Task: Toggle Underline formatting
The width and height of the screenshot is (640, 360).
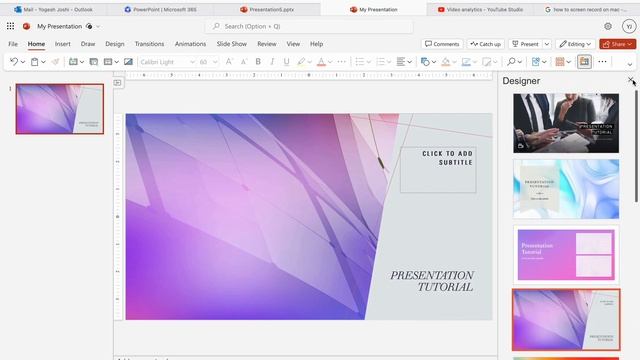Action: pyautogui.click(x=287, y=62)
